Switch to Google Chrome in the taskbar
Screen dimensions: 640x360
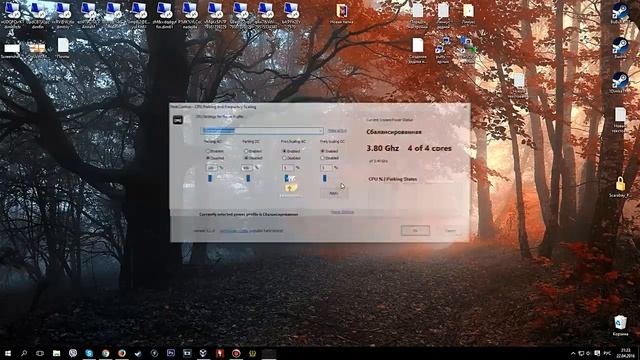pyautogui.click(x=105, y=353)
